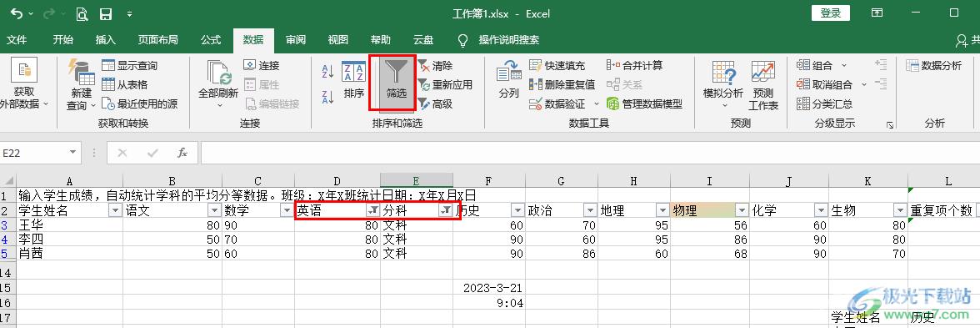Switch to the 插入 tab

(106, 40)
